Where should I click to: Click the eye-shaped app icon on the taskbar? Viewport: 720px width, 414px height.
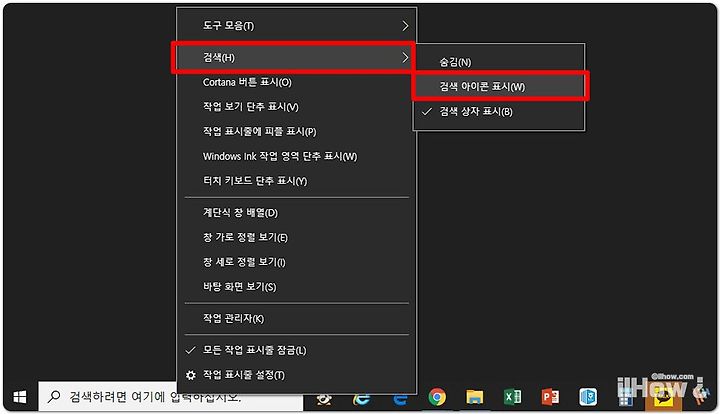pos(324,398)
